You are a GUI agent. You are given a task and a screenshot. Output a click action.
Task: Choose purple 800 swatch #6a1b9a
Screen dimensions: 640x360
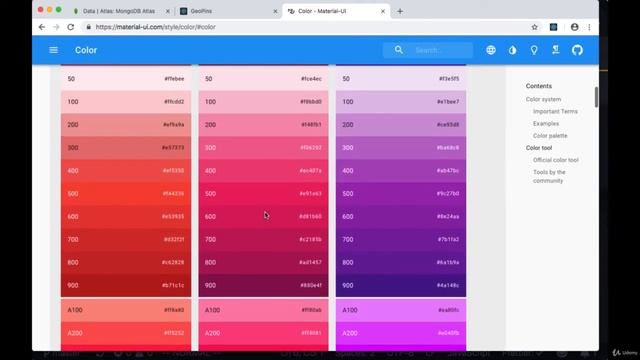[x=401, y=262]
